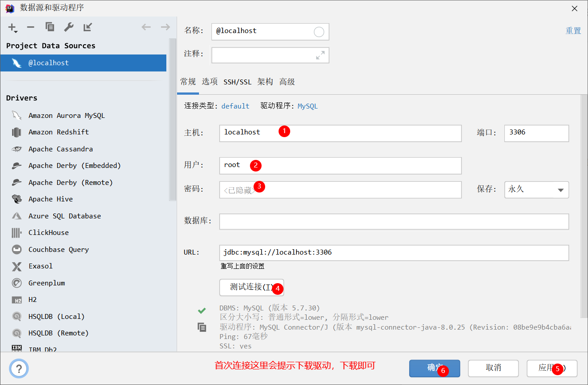
Task: Select the @localhost data source
Action: point(83,63)
